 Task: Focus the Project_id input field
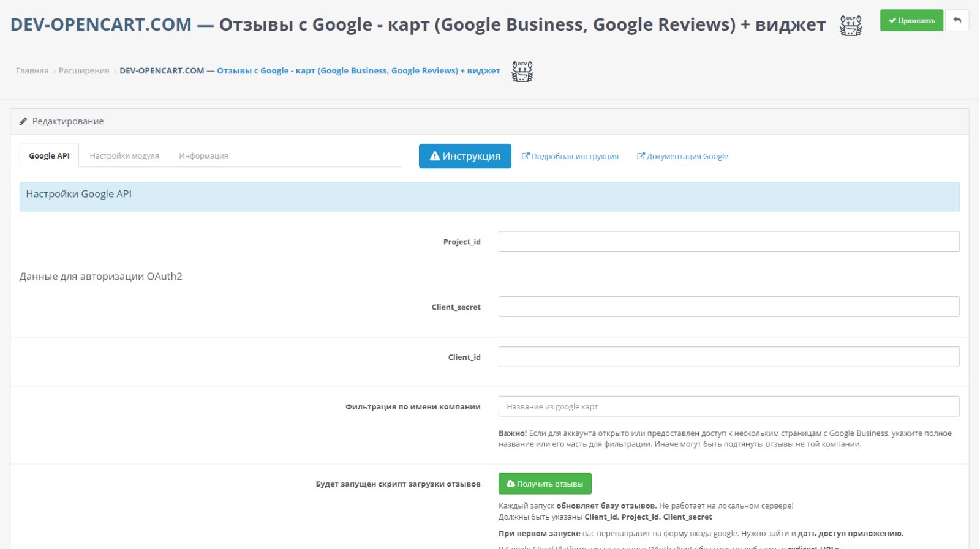729,241
